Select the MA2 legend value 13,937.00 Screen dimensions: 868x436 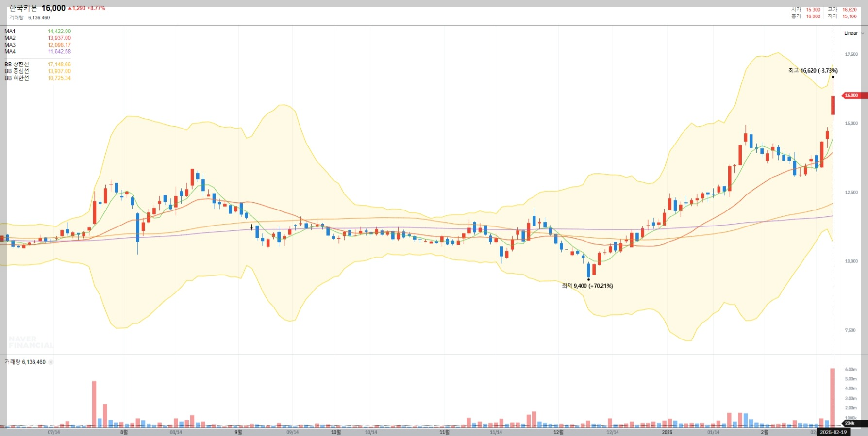pos(59,38)
